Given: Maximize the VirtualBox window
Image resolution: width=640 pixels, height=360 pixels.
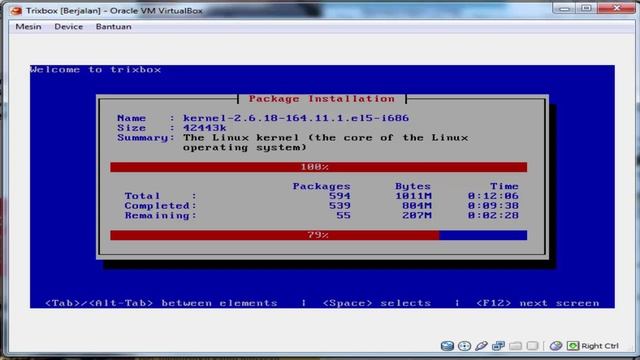Looking at the screenshot, I should pos(586,8).
